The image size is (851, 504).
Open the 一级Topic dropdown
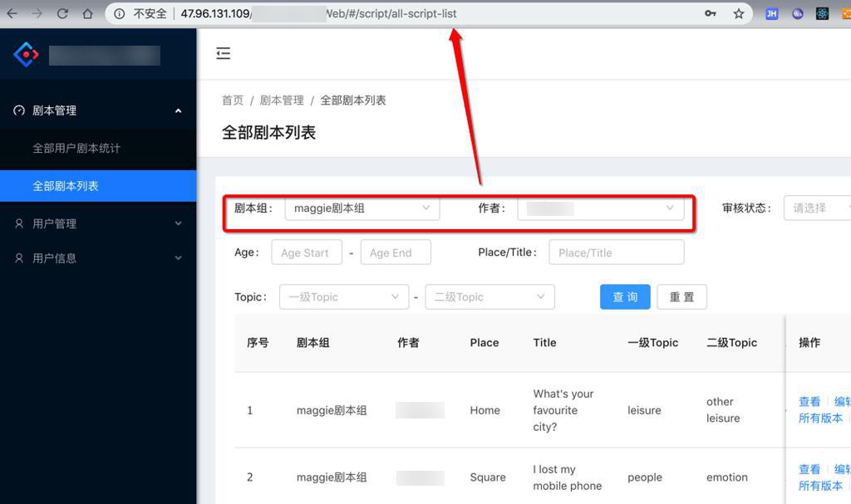344,297
